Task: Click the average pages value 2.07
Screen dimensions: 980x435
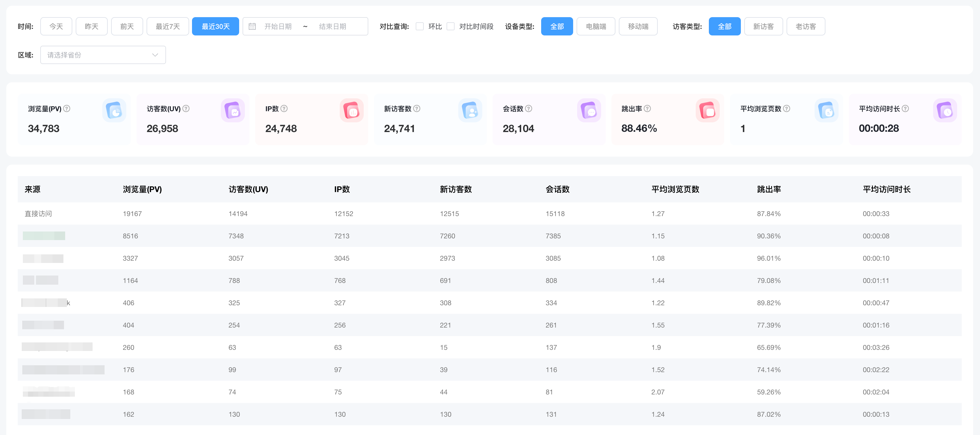Action: click(x=658, y=392)
